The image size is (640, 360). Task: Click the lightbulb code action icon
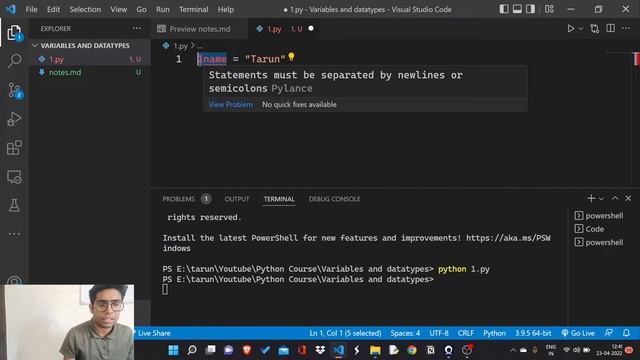pos(291,57)
